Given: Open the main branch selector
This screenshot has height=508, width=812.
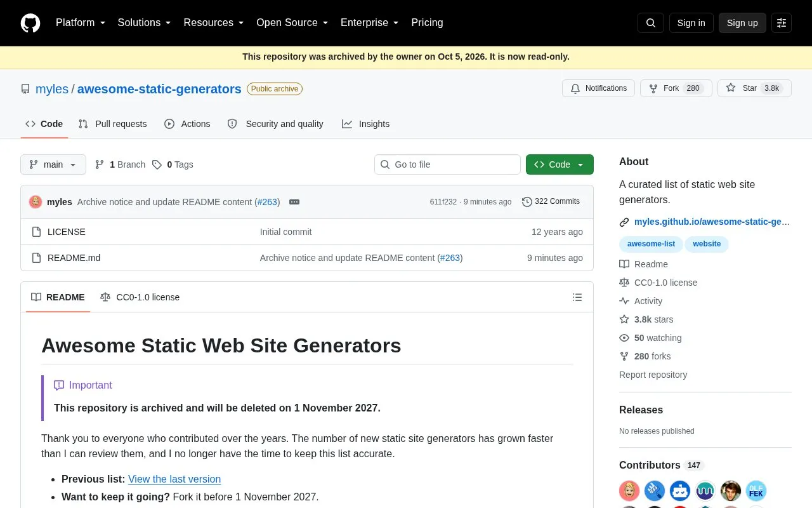Looking at the screenshot, I should click(x=53, y=164).
